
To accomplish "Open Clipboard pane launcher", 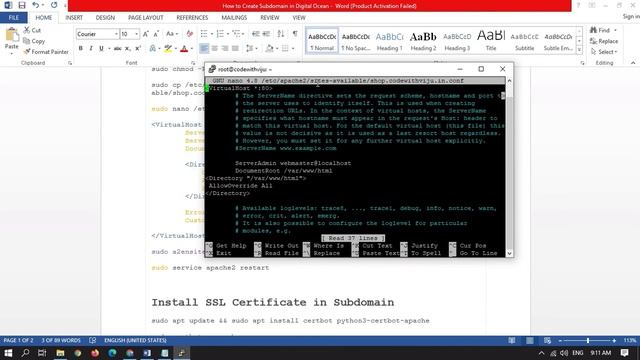I will (70, 63).
